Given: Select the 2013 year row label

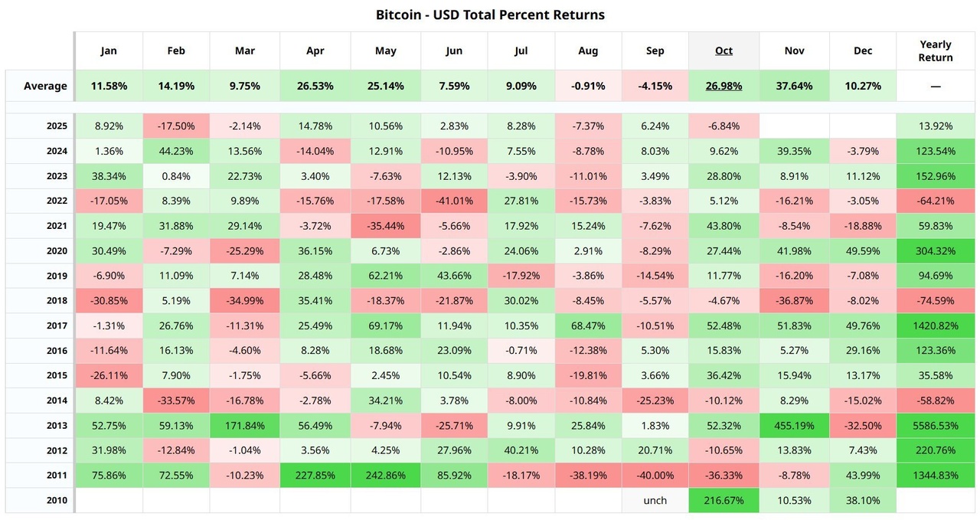Looking at the screenshot, I should (57, 425).
